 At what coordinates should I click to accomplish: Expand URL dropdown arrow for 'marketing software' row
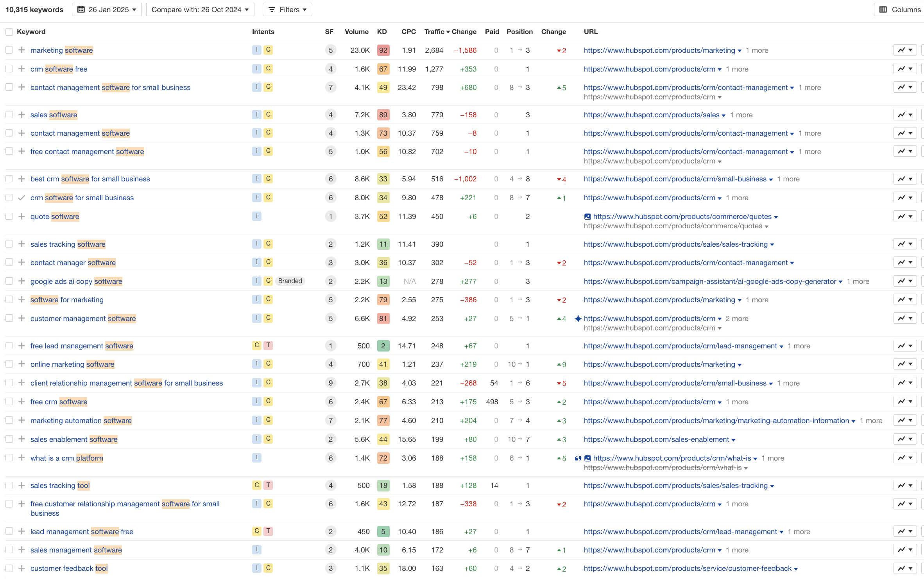(739, 51)
